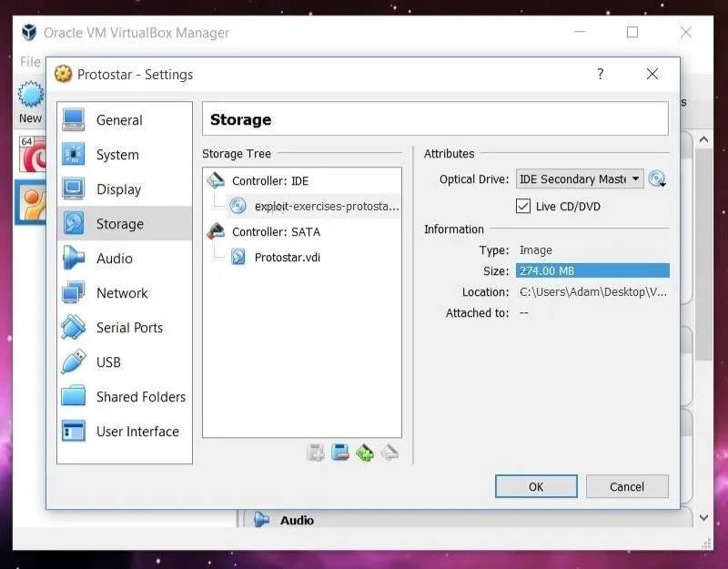The image size is (728, 569).
Task: Click the General monitor icon
Action: tap(74, 120)
